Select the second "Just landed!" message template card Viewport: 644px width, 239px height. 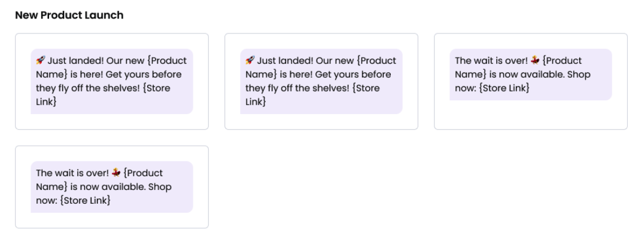click(x=321, y=81)
